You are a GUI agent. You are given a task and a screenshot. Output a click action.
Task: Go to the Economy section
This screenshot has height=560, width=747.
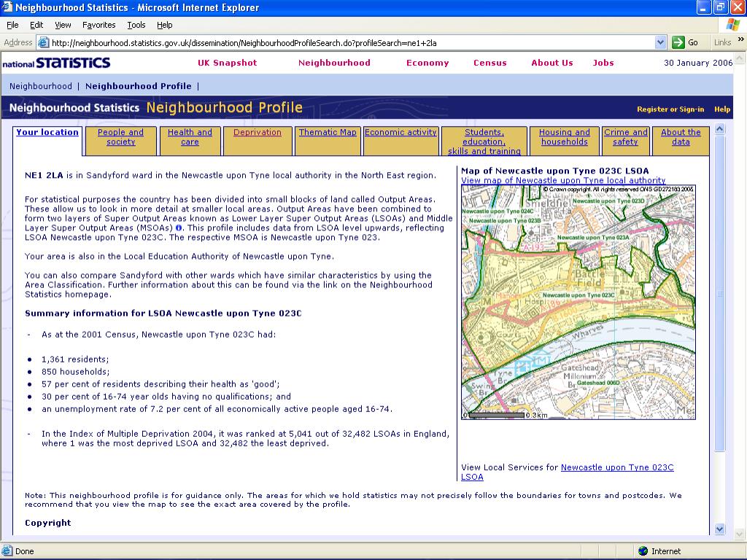(427, 63)
